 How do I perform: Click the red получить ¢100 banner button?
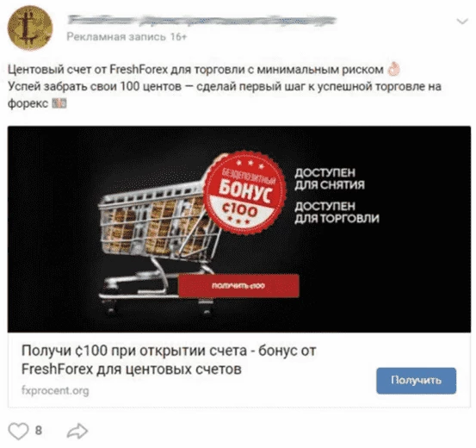[x=238, y=286]
